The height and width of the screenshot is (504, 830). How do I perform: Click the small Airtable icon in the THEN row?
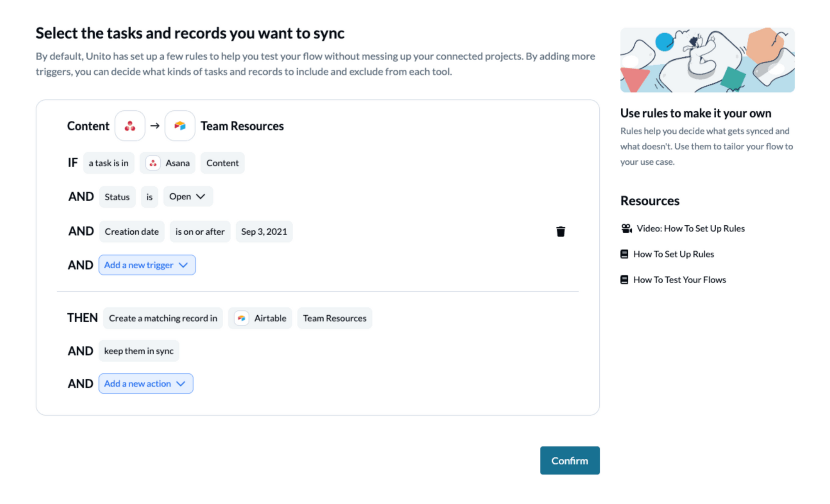pyautogui.click(x=242, y=318)
